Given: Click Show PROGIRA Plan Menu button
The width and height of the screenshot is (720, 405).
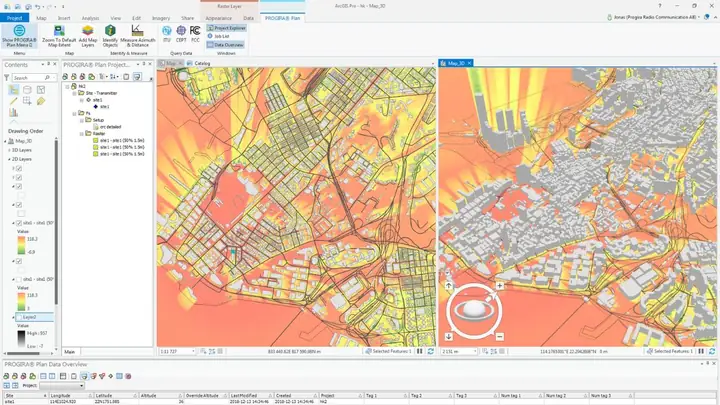Looking at the screenshot, I should point(19,36).
